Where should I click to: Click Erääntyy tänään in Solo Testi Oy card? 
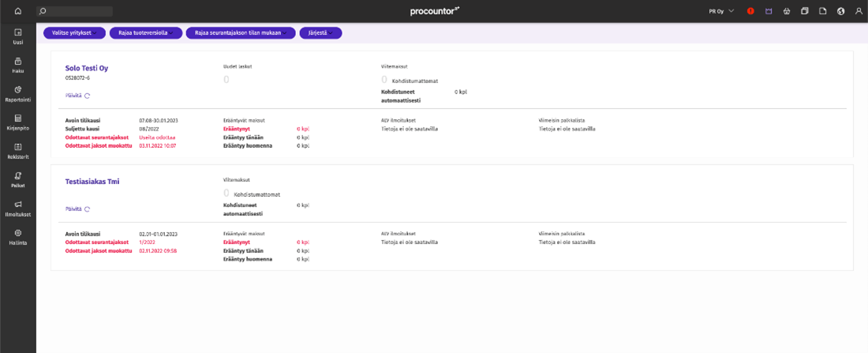244,137
